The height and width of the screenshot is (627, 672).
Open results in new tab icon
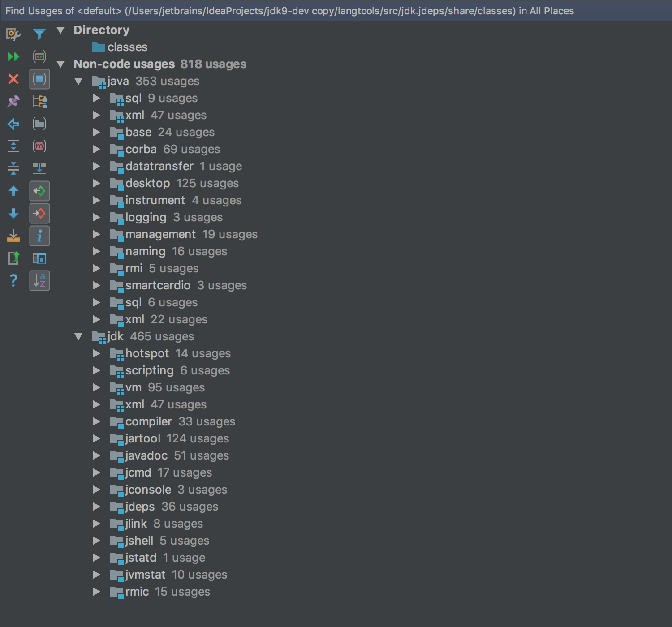pos(13,258)
